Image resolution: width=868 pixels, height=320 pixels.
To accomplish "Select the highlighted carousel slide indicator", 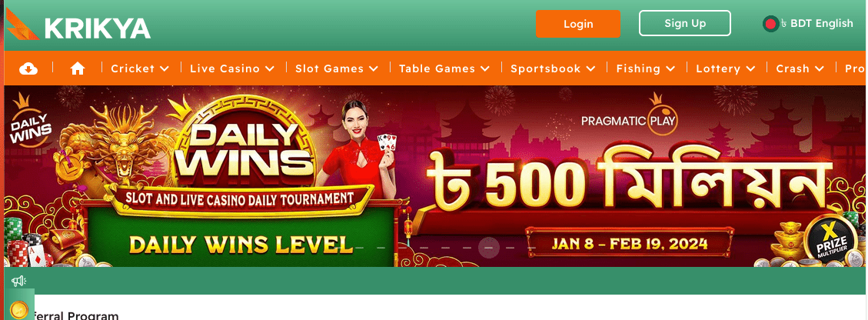I will click(x=489, y=248).
